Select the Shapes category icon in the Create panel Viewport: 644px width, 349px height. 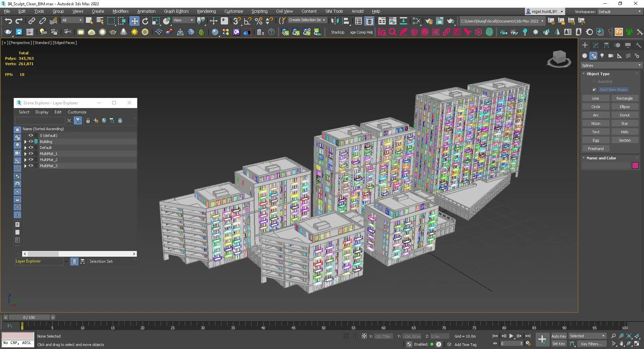(593, 56)
